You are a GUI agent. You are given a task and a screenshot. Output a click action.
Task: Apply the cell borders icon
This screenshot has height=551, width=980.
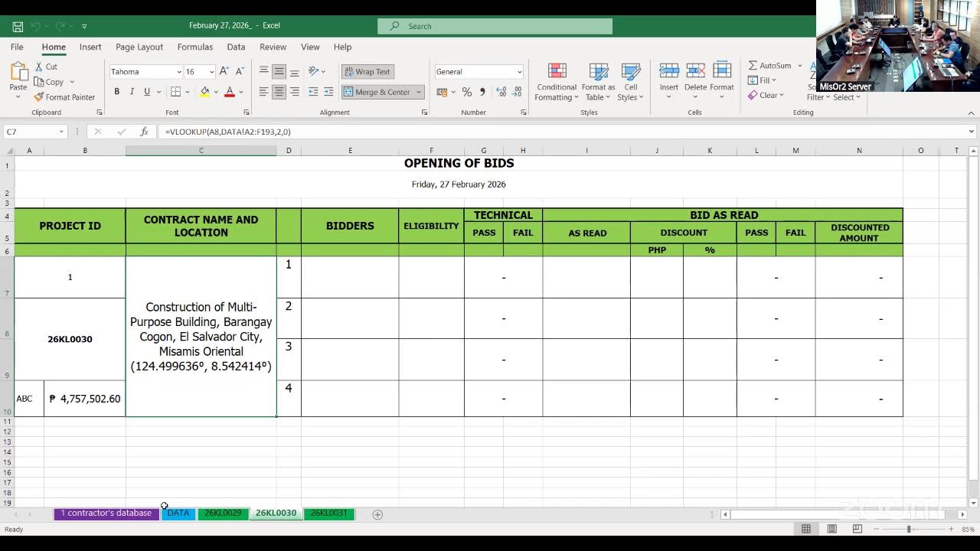(x=175, y=92)
